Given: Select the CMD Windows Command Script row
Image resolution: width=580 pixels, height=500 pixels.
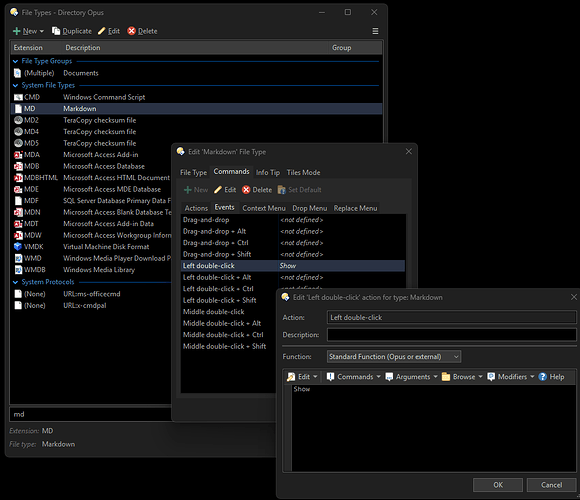Looking at the screenshot, I should coord(196,97).
